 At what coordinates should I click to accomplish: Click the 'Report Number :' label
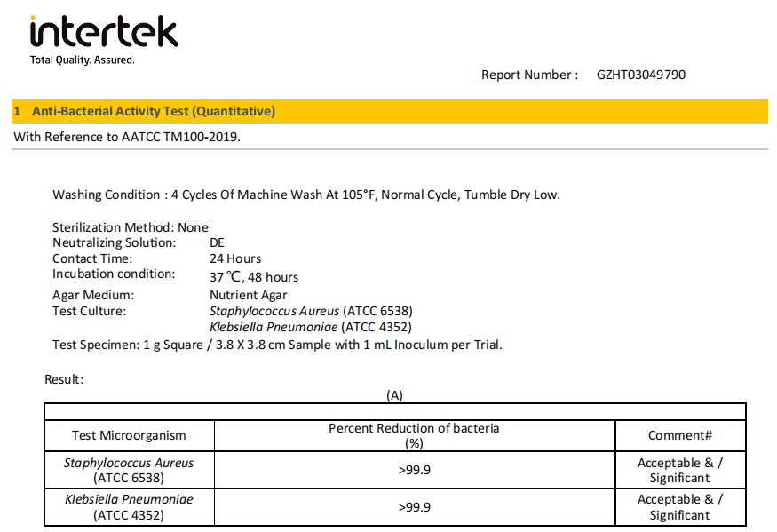pyautogui.click(x=529, y=75)
